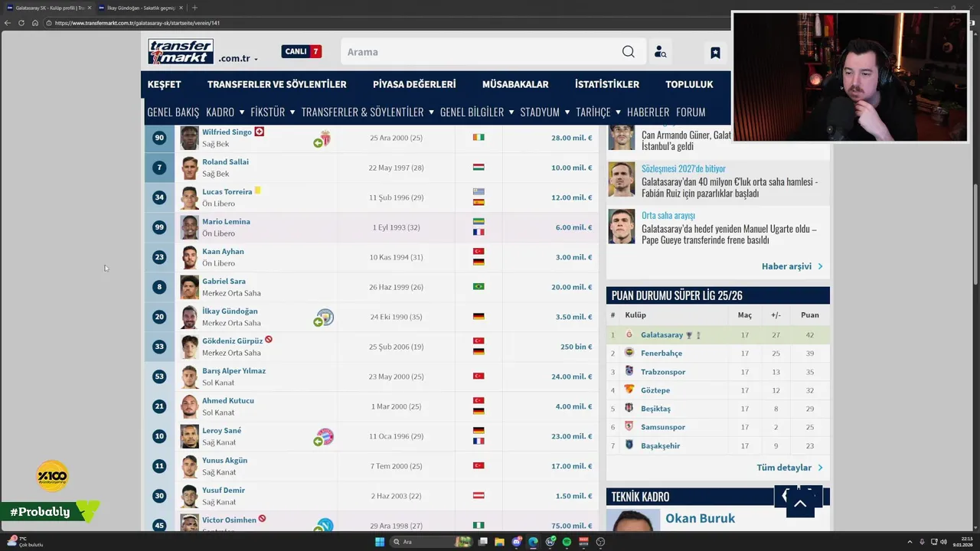Image resolution: width=980 pixels, height=551 pixels.
Task: Open Leroy Sané's profile link
Action: [x=221, y=430]
